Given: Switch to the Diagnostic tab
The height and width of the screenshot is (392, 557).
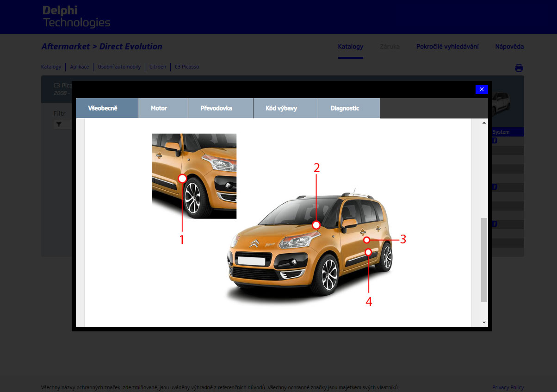Looking at the screenshot, I should coord(349,108).
